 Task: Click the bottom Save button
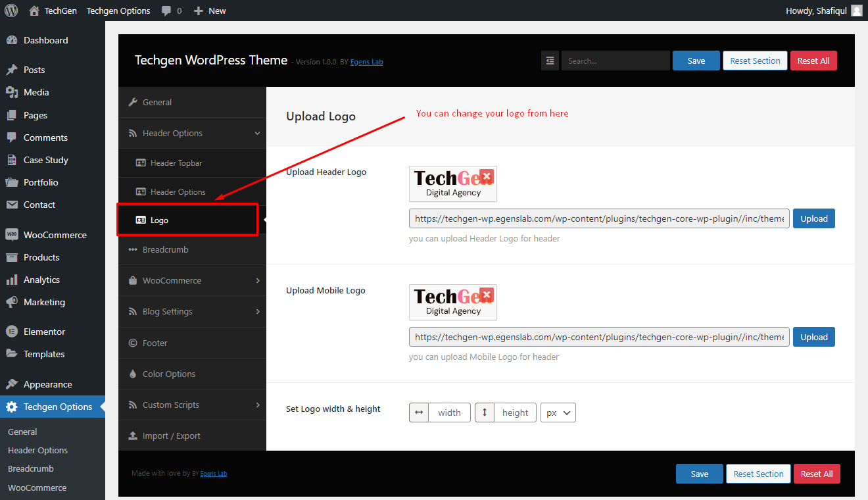pyautogui.click(x=700, y=474)
